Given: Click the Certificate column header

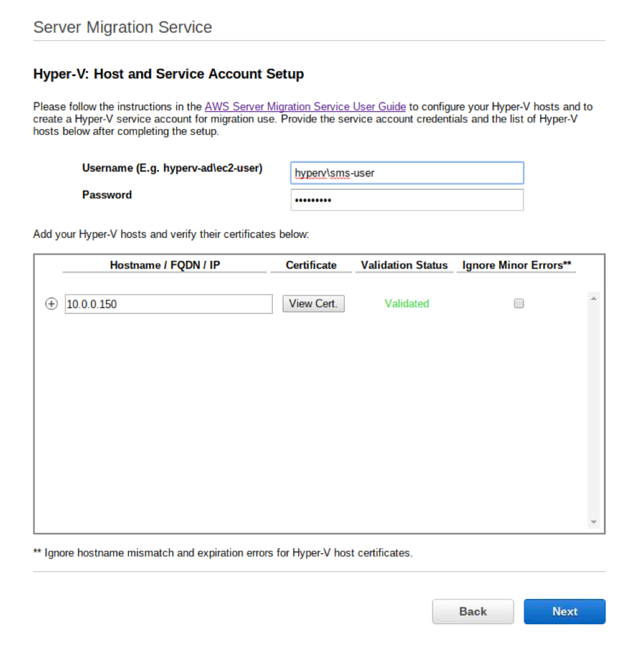Looking at the screenshot, I should coord(311,265).
